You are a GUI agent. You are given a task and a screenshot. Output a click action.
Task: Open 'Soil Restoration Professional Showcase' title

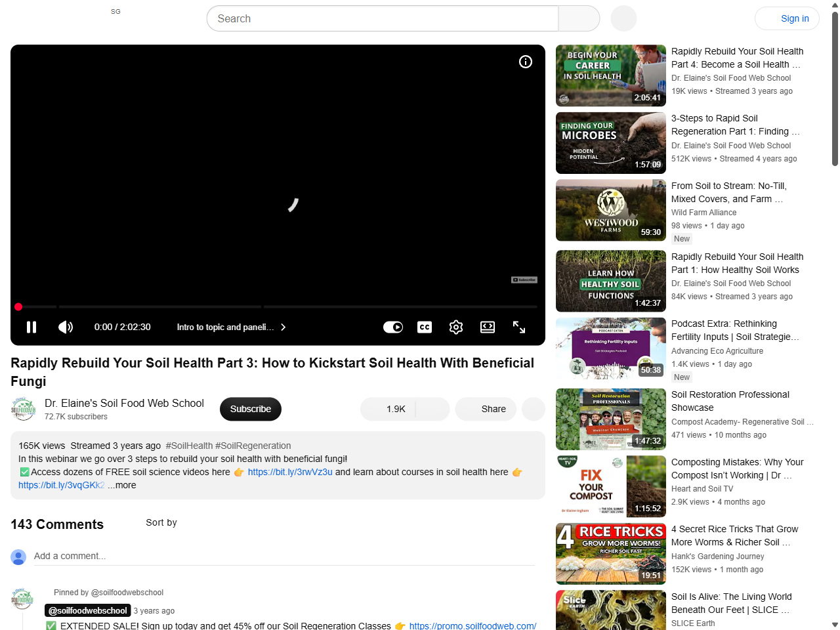point(730,401)
